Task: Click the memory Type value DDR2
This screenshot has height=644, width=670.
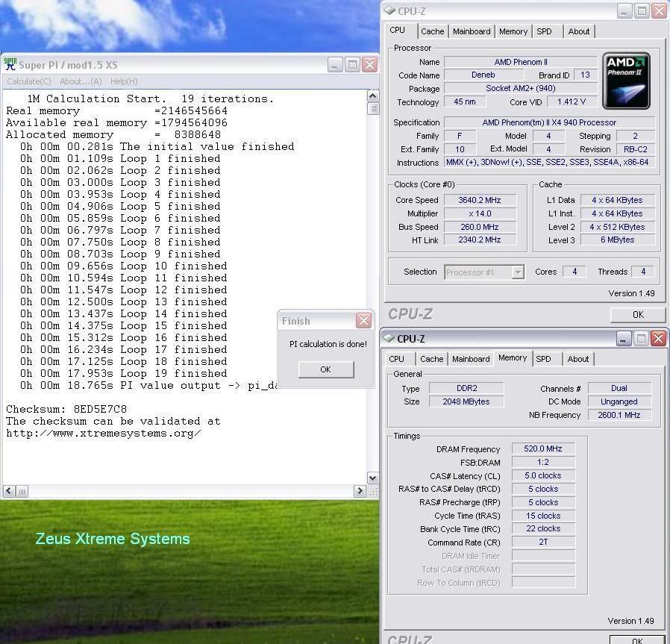Action: coord(466,388)
